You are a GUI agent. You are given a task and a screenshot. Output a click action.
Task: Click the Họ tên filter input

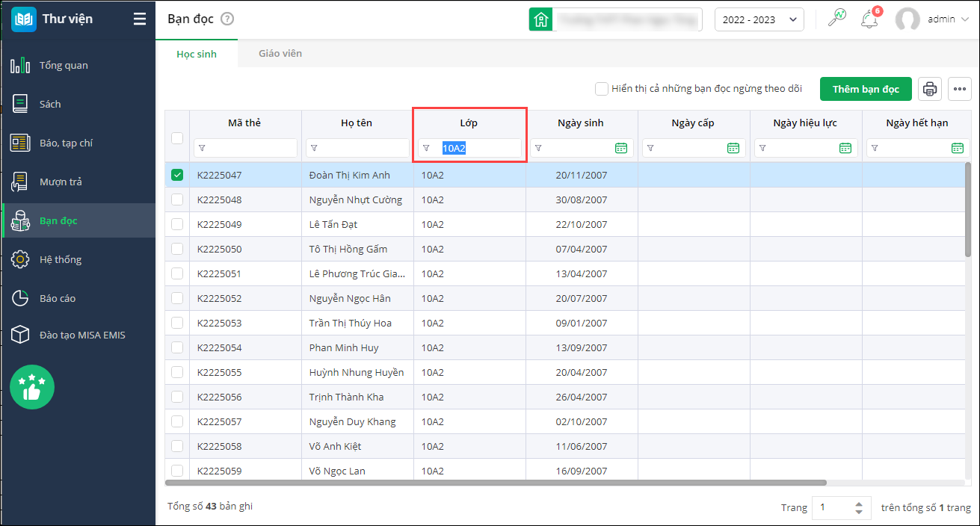click(357, 148)
